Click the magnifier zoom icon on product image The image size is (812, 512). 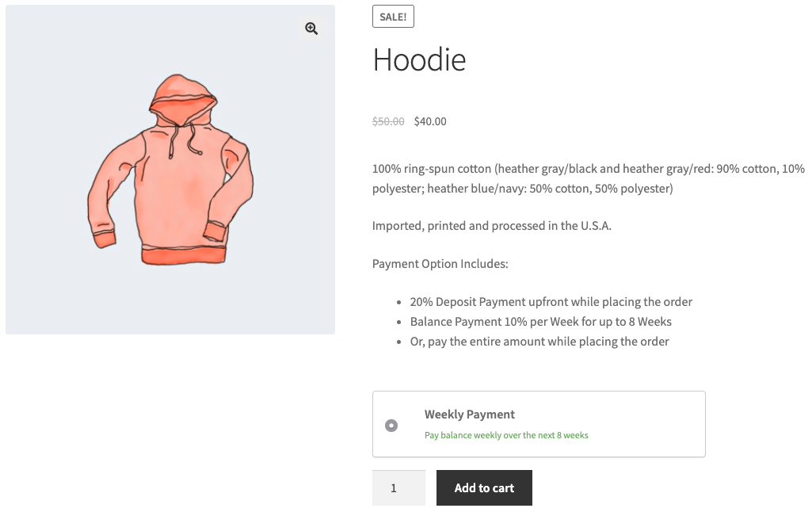pos(311,29)
